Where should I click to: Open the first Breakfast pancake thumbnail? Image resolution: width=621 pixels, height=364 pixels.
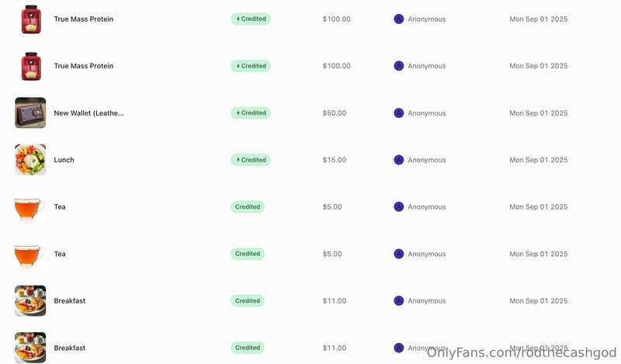pos(30,300)
